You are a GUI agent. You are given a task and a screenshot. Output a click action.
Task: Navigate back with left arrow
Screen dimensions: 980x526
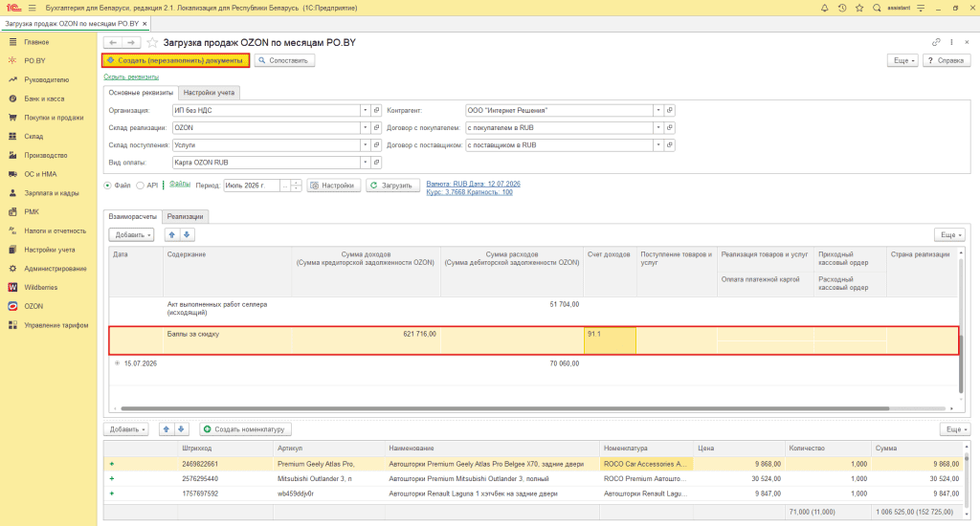[x=113, y=42]
